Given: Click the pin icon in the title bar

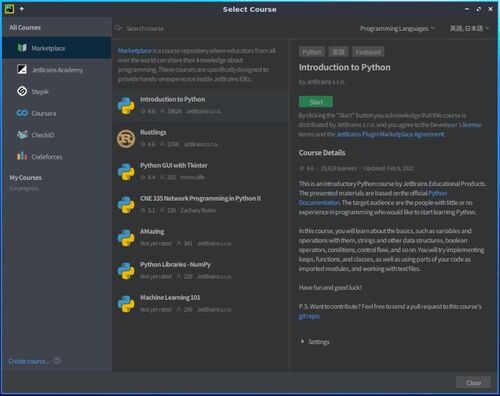Looking at the screenshot, I should (x=22, y=9).
